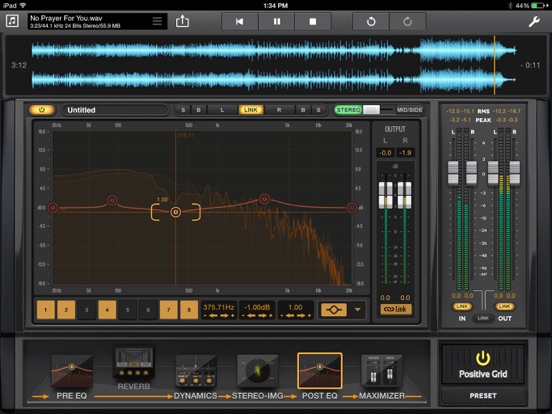Open settings with the wrench icon
This screenshot has height=414, width=552.
[x=534, y=21]
